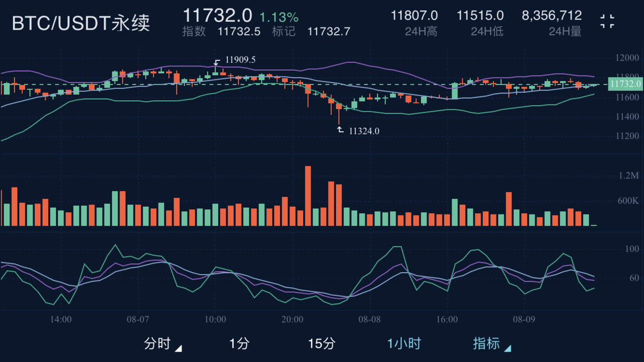
Task: Select the 标记 mark price 11732.7
Action: click(x=329, y=32)
